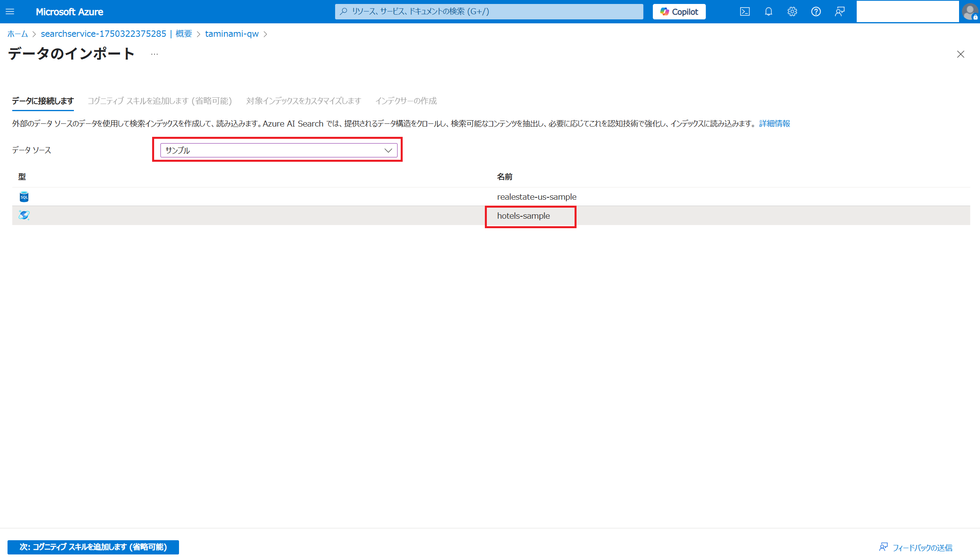Expand the データ ソース dropdown
The width and height of the screenshot is (980, 560).
279,150
